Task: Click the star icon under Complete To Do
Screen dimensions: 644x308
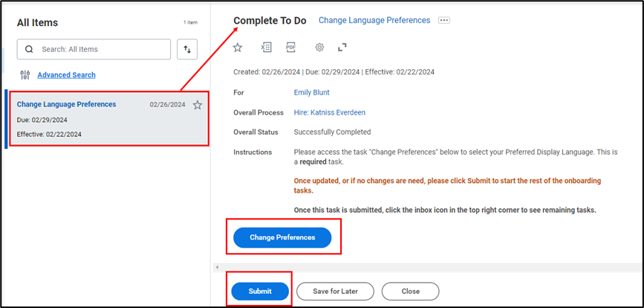Action: (238, 48)
